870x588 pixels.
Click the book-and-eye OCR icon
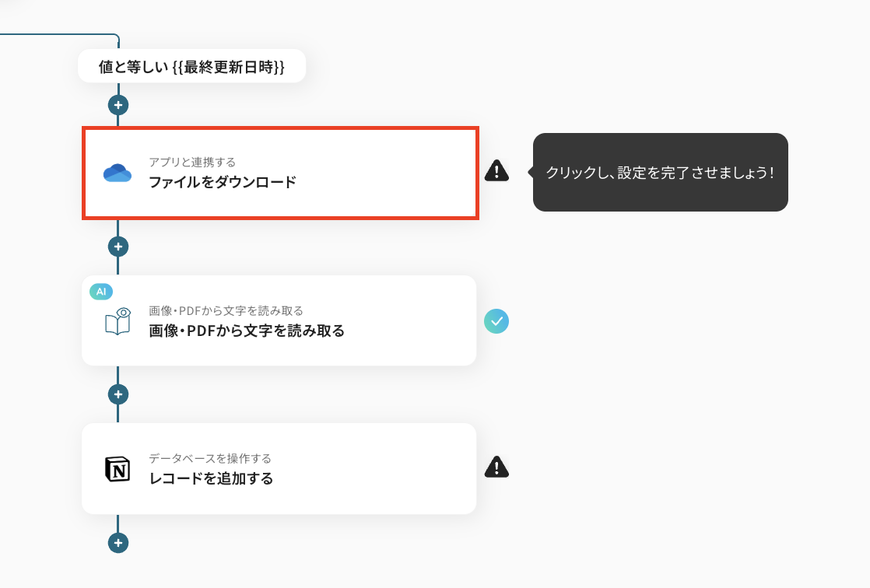[x=118, y=321]
